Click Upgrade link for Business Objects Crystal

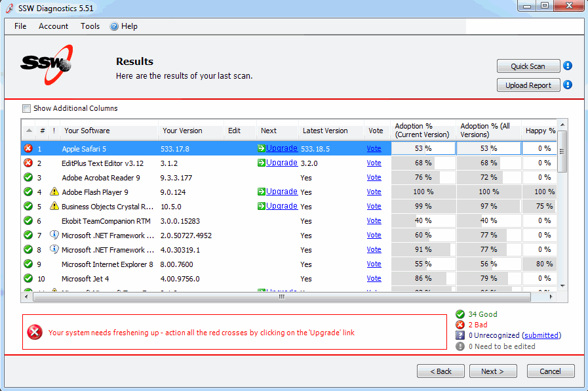282,206
